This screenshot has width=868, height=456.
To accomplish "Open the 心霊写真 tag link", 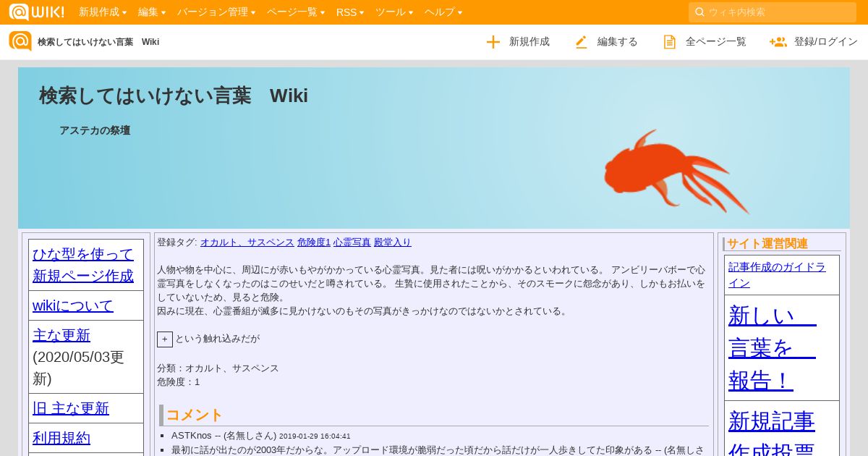I will point(352,242).
